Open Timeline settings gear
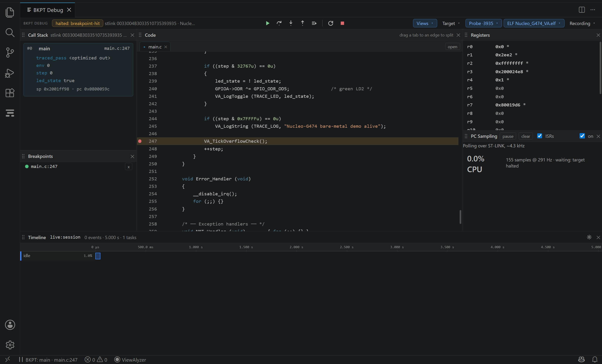Image resolution: width=602 pixels, height=364 pixels. pos(589,237)
